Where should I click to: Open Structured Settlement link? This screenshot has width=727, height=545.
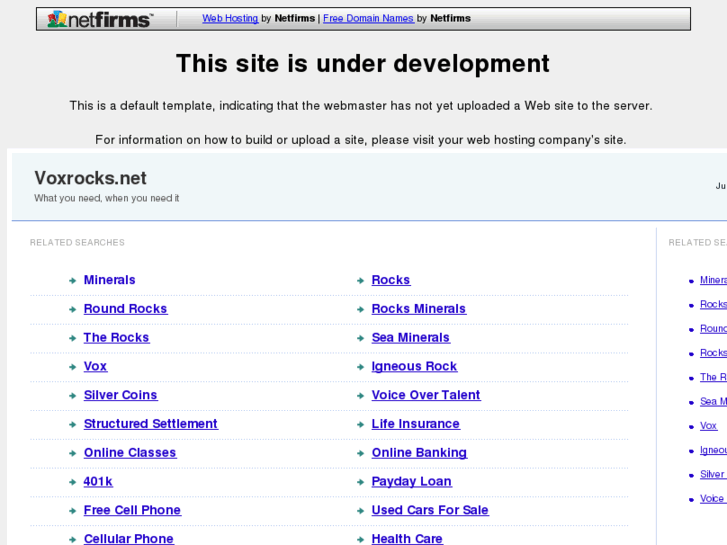pos(151,423)
